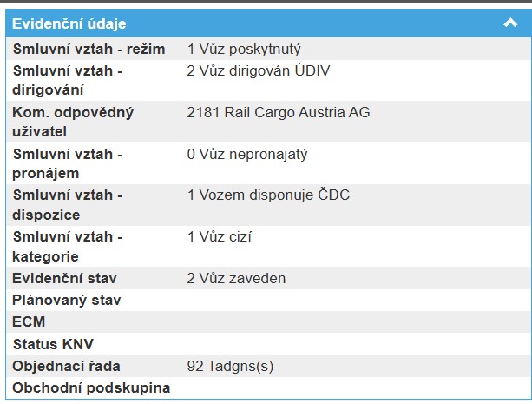Screen dimensions: 532x404
Task: Click value 1 Vůz cizí
Action: click(220, 237)
